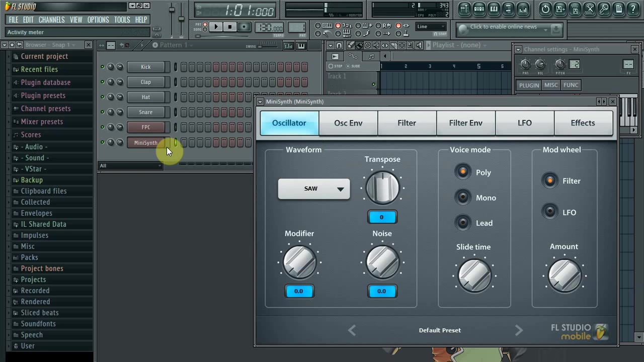This screenshot has height=362, width=644.
Task: Select the FPC channel button
Action: [146, 127]
